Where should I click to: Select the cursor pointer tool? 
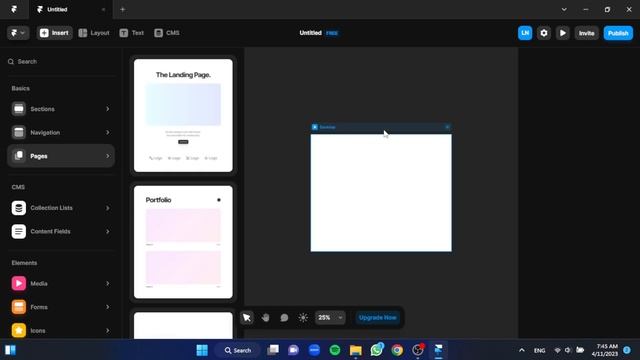click(x=247, y=318)
